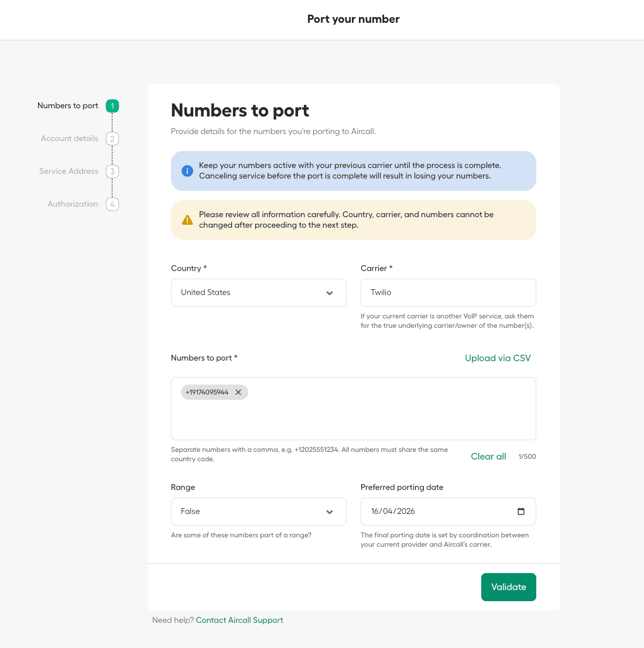This screenshot has width=644, height=648.
Task: Expand the Range dropdown
Action: [x=258, y=512]
